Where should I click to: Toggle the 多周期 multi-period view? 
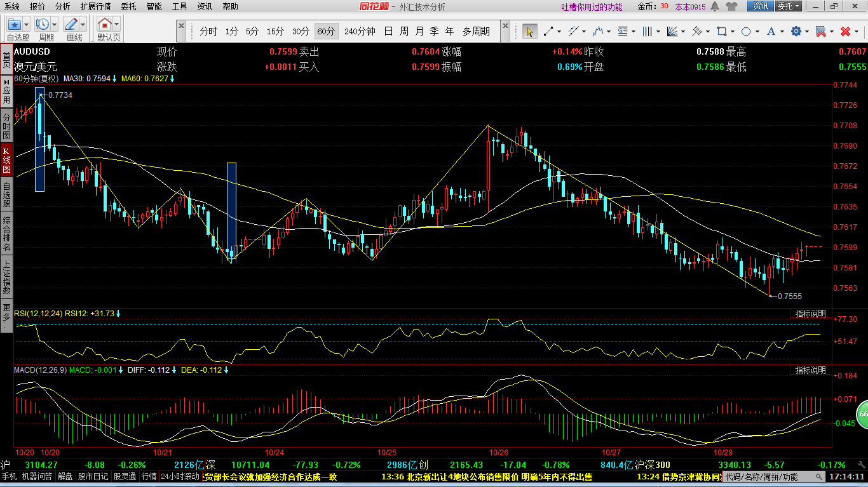(476, 31)
